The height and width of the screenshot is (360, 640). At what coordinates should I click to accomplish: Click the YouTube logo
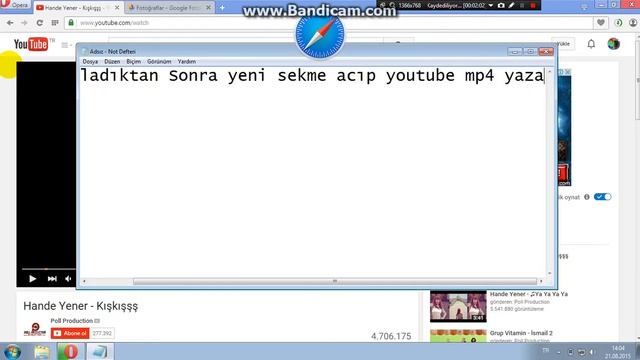(31, 44)
